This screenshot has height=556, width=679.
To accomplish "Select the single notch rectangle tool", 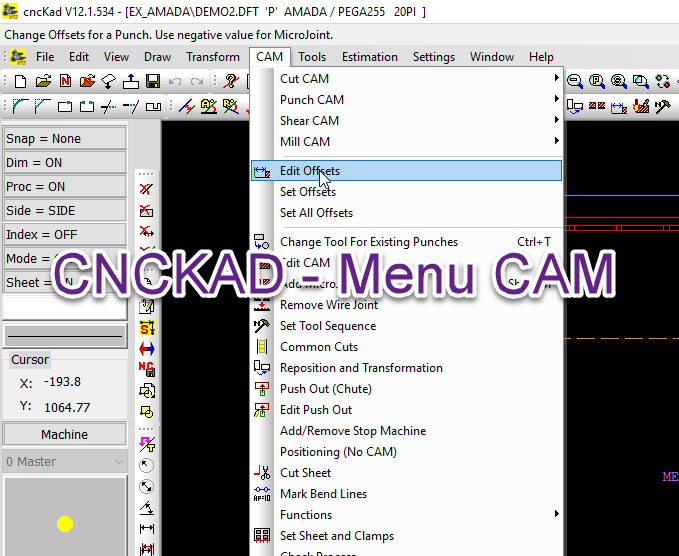I will (65, 106).
